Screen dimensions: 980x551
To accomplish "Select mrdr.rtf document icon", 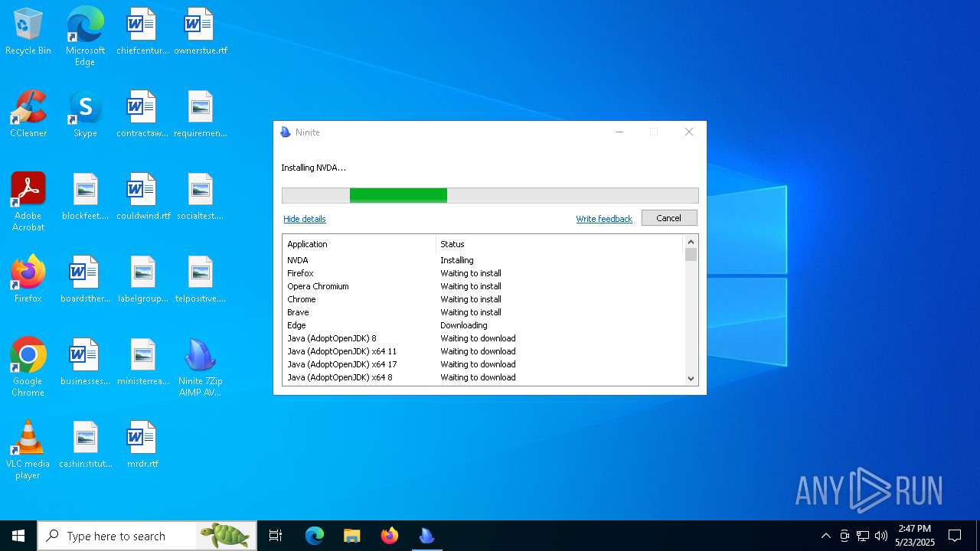I will point(142,445).
